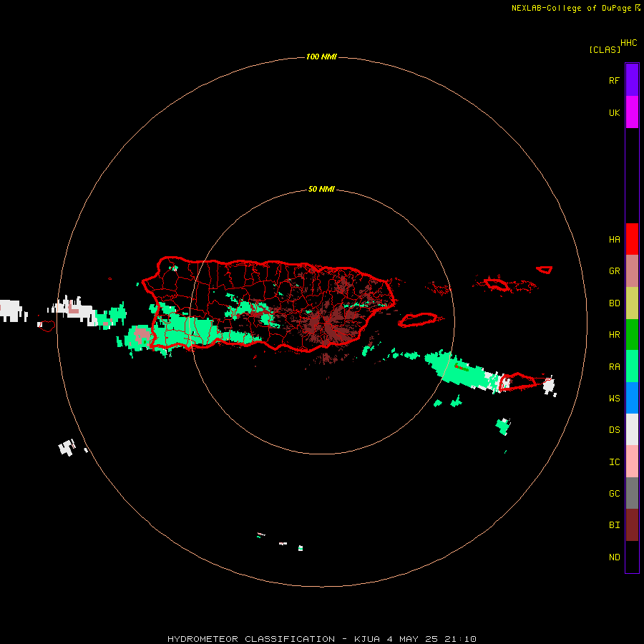Click the ND legend label
This screenshot has width=644, height=644.
click(614, 557)
